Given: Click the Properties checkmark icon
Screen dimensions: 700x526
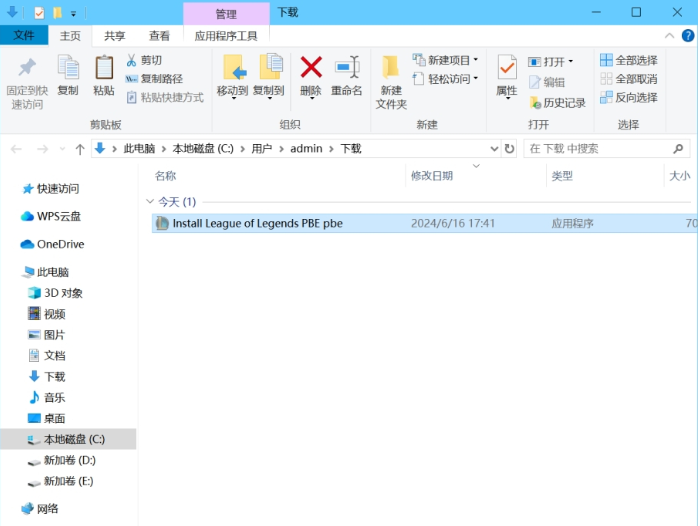Looking at the screenshot, I should (x=507, y=68).
